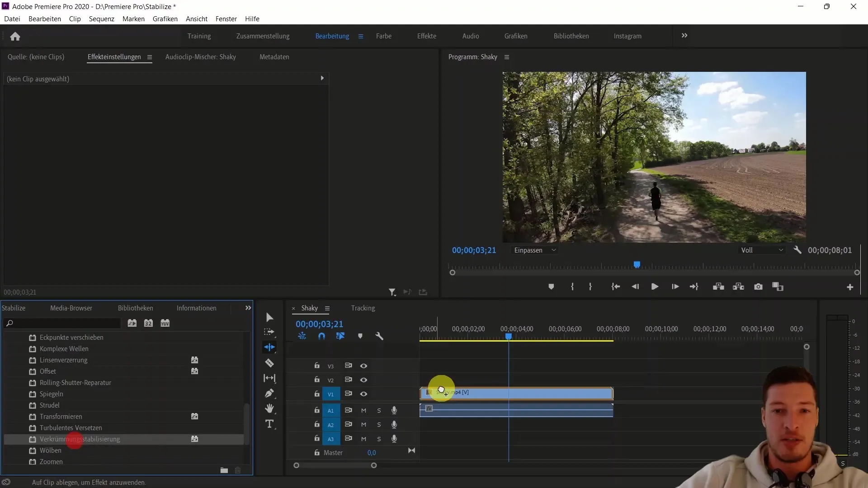868x488 pixels.
Task: Switch to the Farbe workspace
Action: [383, 36]
